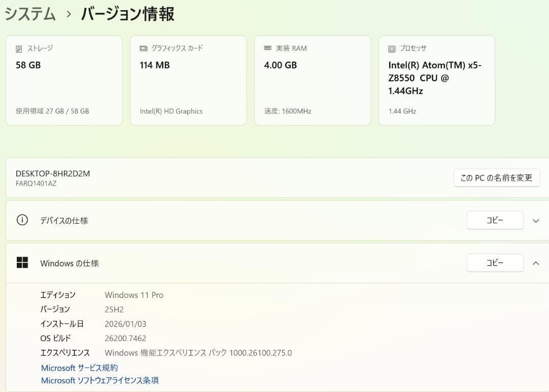Click the プロセッサ processor icon

pos(391,48)
